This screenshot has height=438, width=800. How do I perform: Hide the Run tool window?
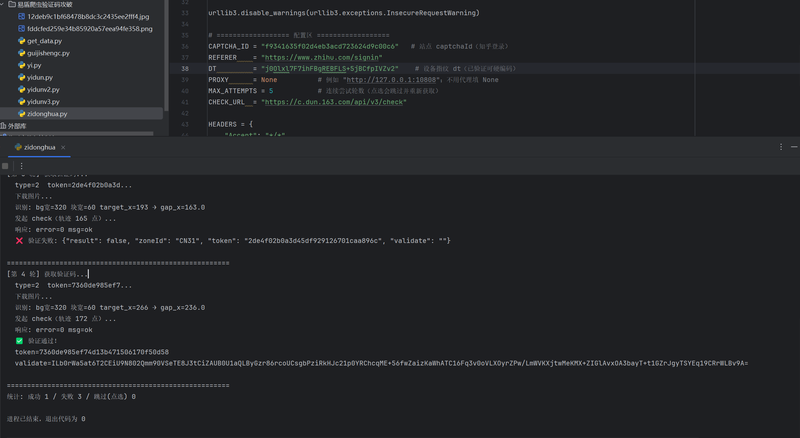794,147
